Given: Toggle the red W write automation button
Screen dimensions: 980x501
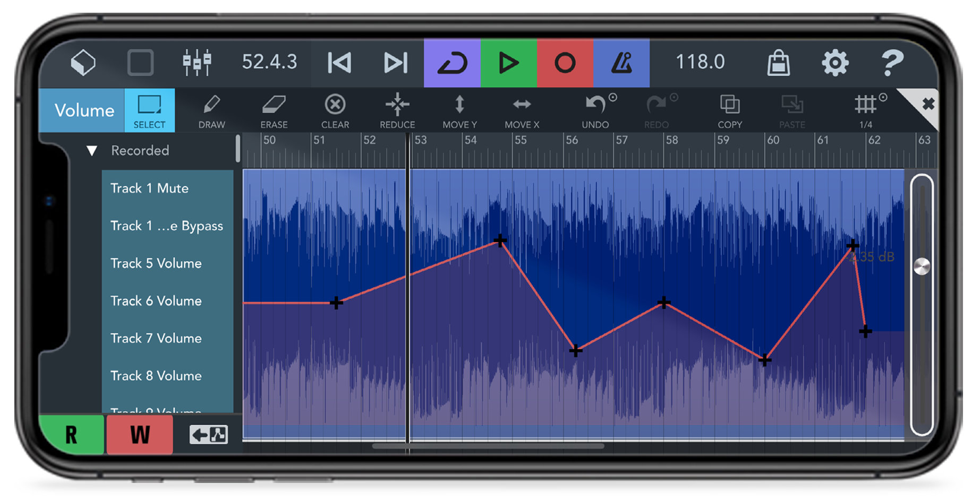Looking at the screenshot, I should click(x=140, y=435).
